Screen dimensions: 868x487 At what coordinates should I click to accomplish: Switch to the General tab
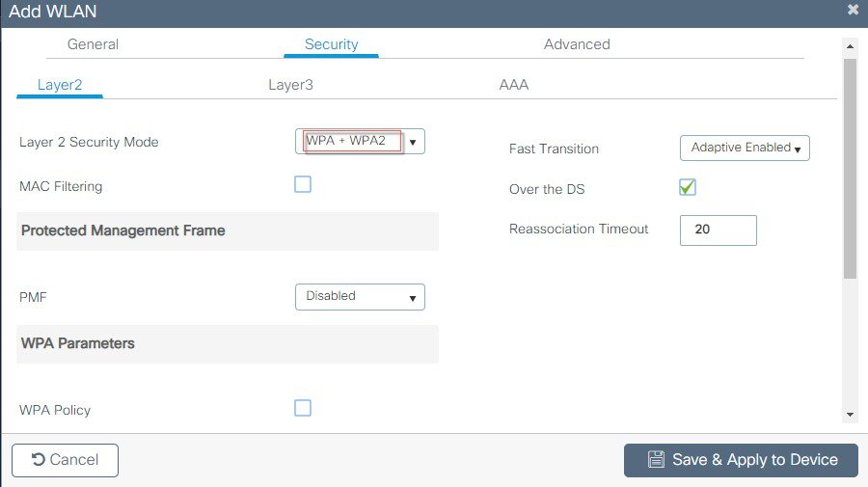click(x=93, y=44)
